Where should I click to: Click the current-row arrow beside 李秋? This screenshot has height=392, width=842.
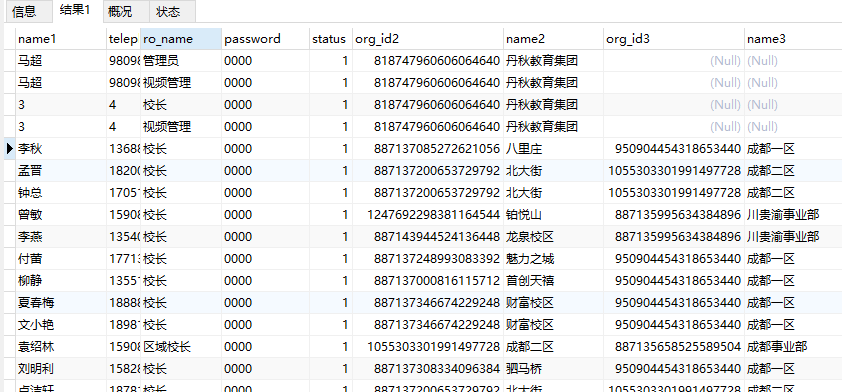(9, 149)
